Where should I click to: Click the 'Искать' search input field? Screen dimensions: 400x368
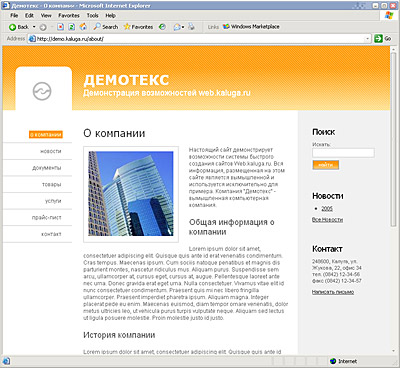(343, 153)
